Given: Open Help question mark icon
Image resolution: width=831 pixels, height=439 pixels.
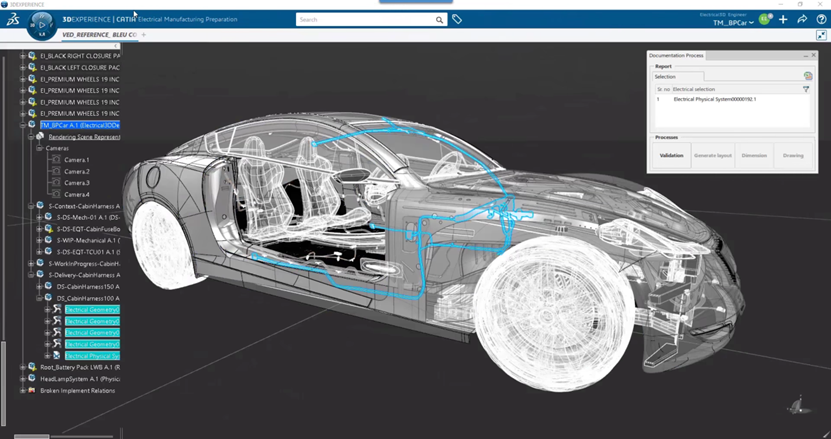Looking at the screenshot, I should click(821, 20).
